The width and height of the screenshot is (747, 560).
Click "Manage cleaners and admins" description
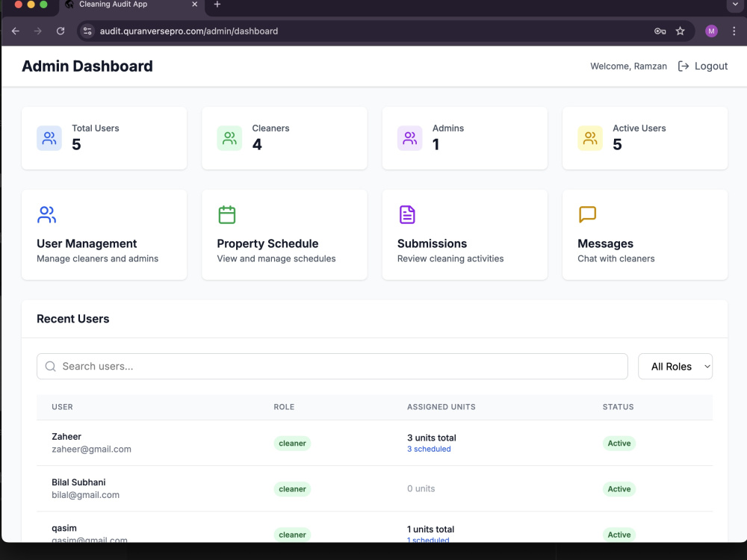pos(98,258)
